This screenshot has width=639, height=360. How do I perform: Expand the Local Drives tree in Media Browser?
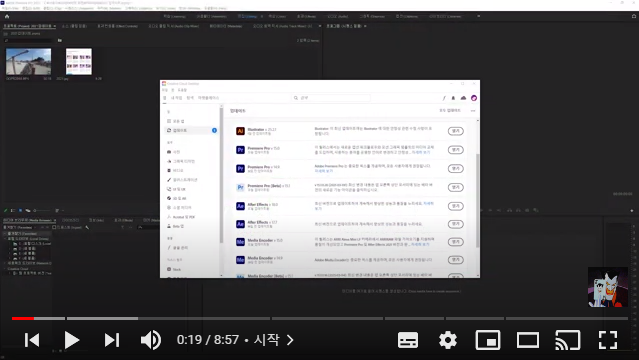coord(5,239)
